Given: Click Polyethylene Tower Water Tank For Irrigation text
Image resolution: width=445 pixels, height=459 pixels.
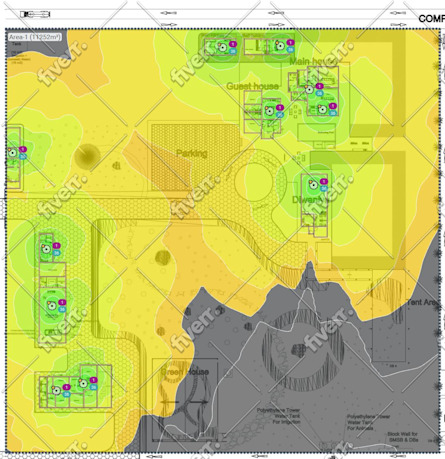Looking at the screenshot, I should point(278,416).
